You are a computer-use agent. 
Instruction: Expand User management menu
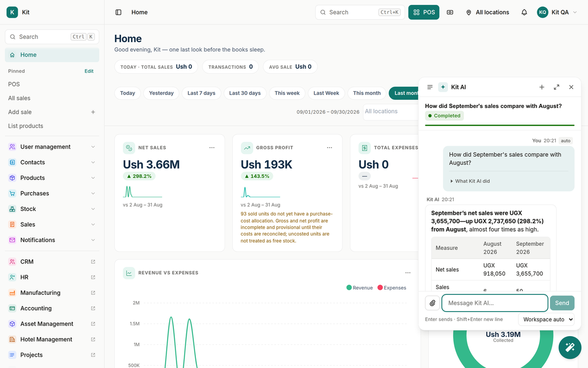52,147
